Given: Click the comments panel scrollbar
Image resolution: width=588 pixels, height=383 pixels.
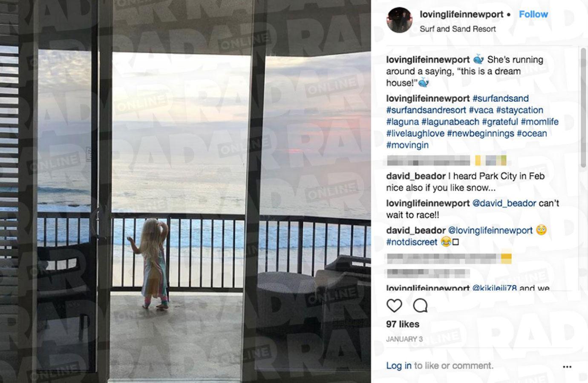Looking at the screenshot, I should coord(583,108).
